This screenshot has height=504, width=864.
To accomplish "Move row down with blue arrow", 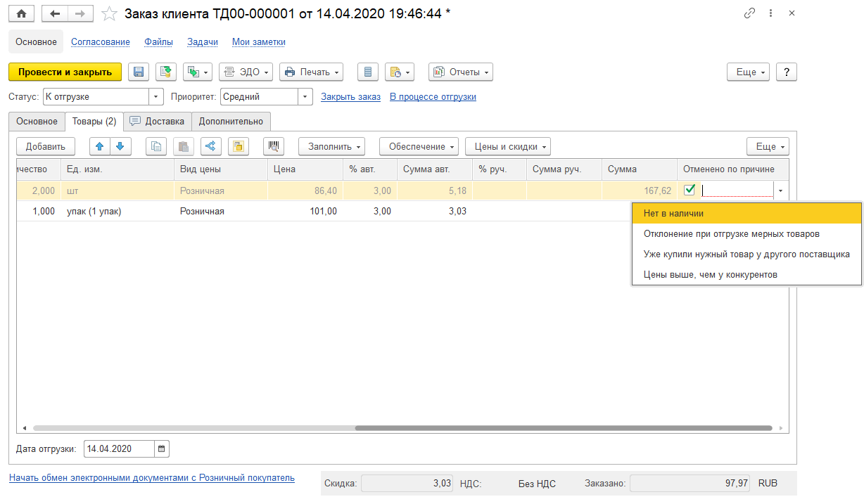I will 120,146.
